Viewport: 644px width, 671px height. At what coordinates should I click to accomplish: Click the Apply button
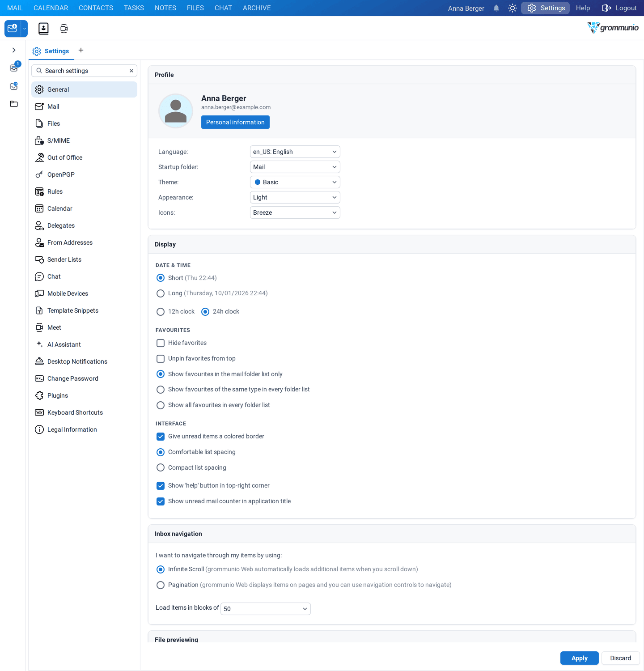coord(580,658)
